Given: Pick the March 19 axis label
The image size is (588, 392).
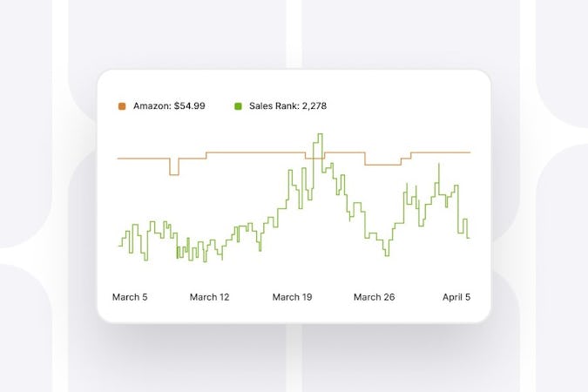Looking at the screenshot, I should tap(292, 297).
